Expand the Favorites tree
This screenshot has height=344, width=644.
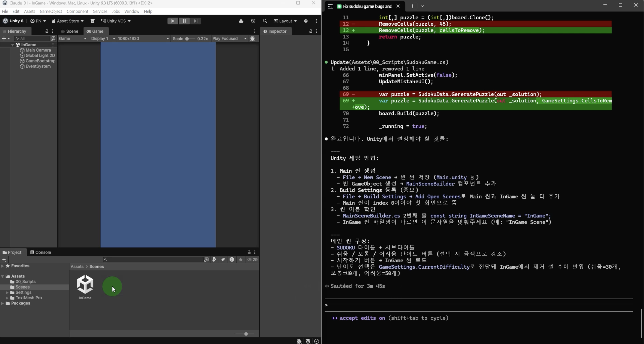click(2, 266)
